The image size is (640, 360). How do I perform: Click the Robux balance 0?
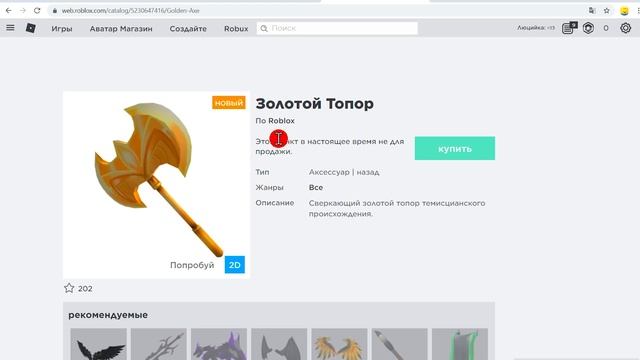[606, 28]
